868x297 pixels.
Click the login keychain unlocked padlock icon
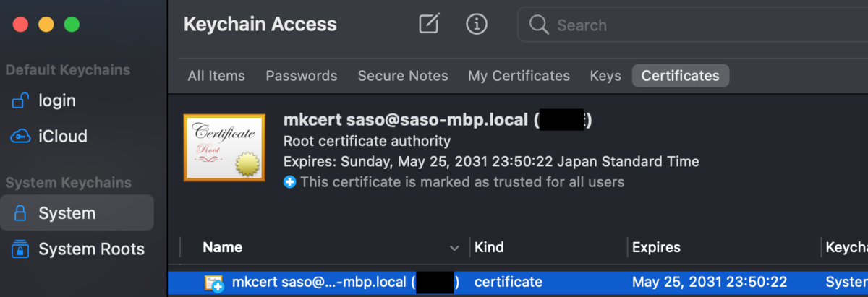(x=20, y=100)
